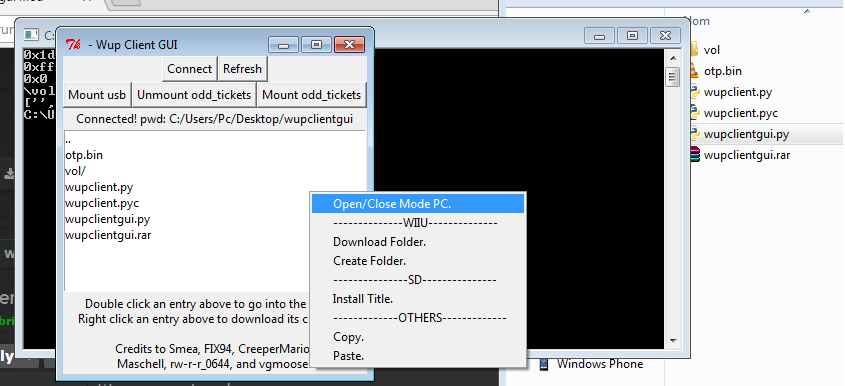Viewport: 845px width, 386px height.
Task: Click the Tk feather icon in Wup Client title bar
Action: pos(73,45)
